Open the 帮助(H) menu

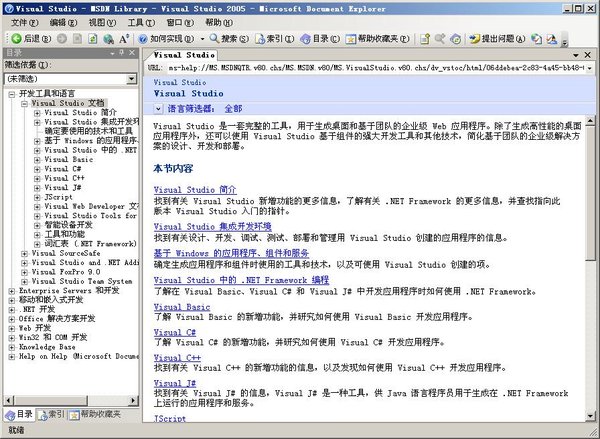pyautogui.click(x=218, y=23)
